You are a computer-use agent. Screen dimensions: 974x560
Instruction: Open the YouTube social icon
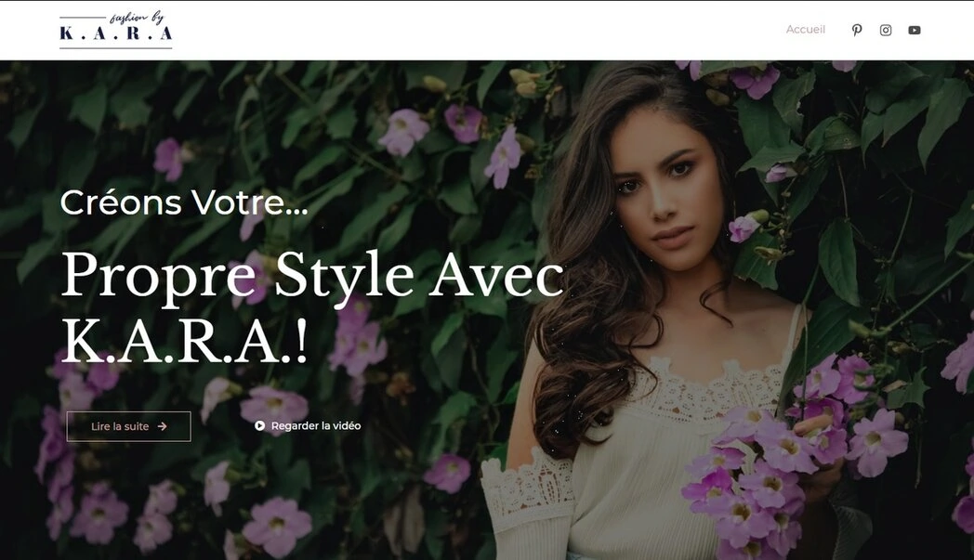[915, 30]
